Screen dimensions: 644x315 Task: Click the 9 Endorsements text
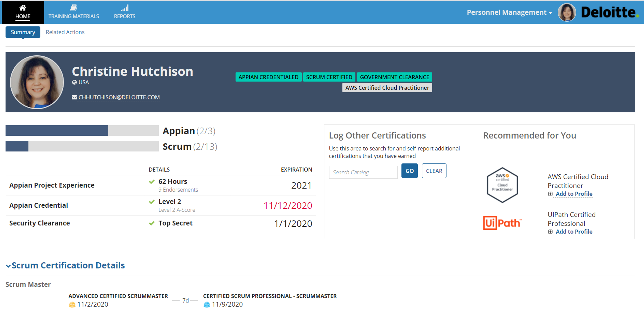(x=178, y=190)
